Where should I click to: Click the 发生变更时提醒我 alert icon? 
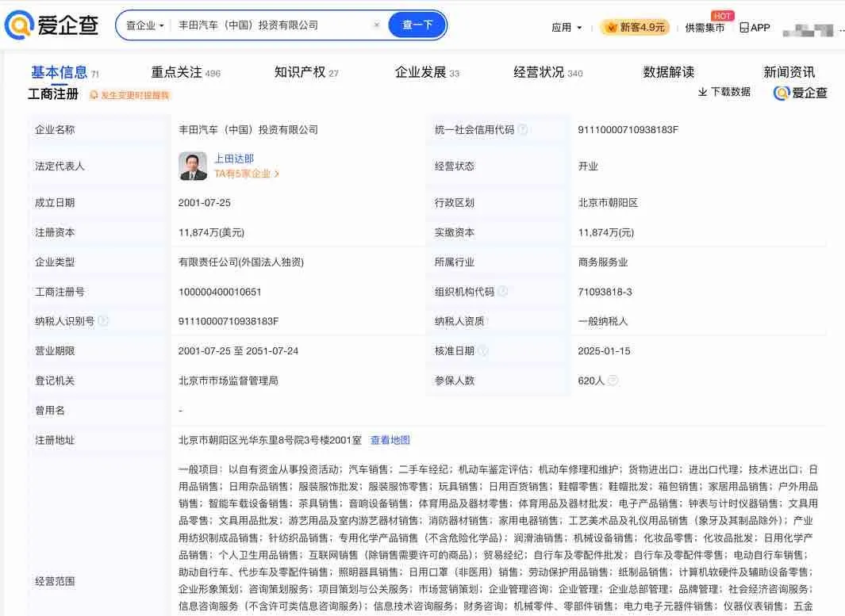click(x=94, y=95)
